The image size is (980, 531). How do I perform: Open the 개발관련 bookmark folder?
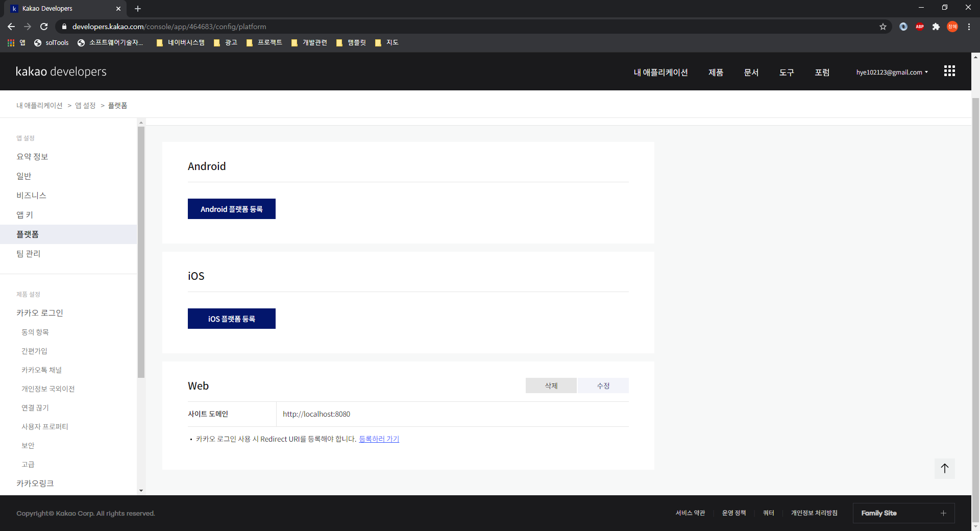pos(309,42)
